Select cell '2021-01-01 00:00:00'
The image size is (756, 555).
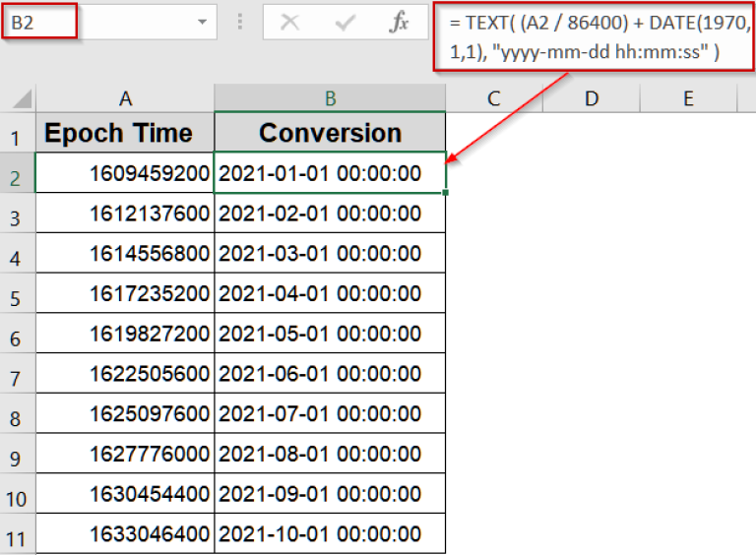pos(331,173)
